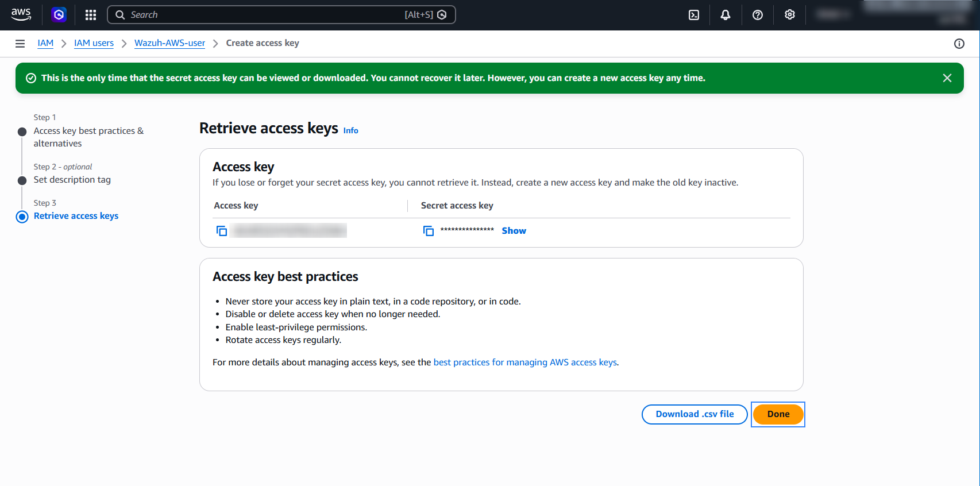This screenshot has height=486, width=980.
Task: Copy the secret access key
Action: pyautogui.click(x=429, y=231)
